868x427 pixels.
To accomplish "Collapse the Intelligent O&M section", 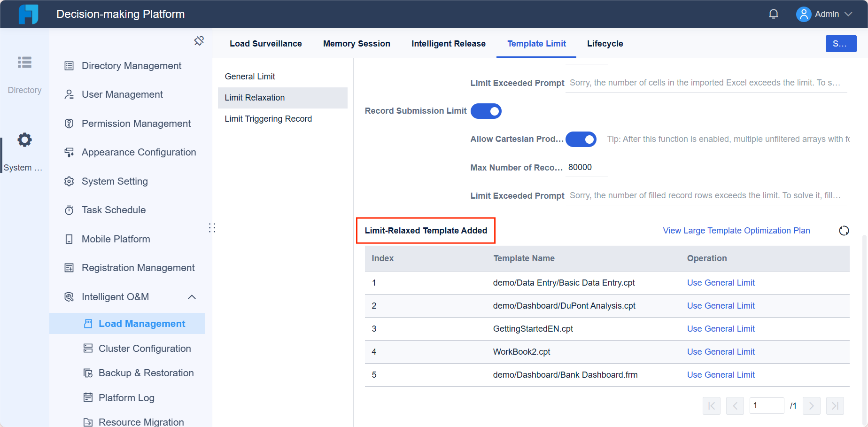I will 192,297.
